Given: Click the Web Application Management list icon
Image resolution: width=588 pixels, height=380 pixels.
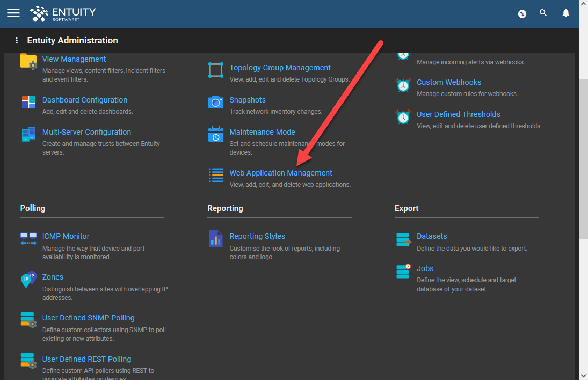Looking at the screenshot, I should pos(215,175).
